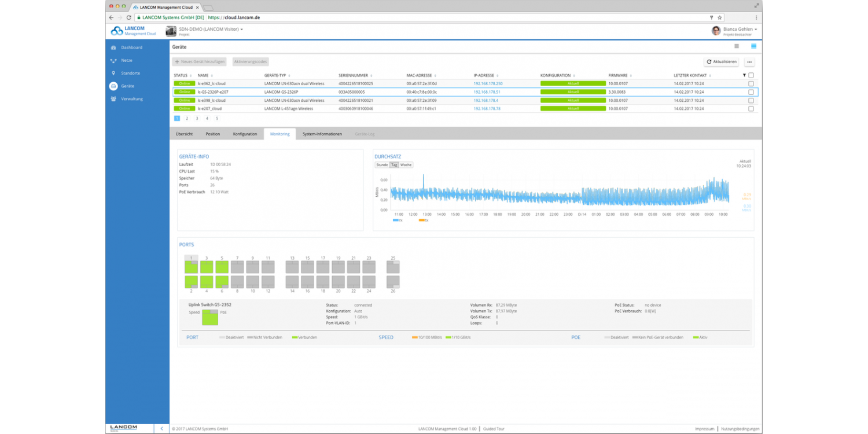Select port 26 in the ports panel
868x434 pixels.
(x=393, y=282)
